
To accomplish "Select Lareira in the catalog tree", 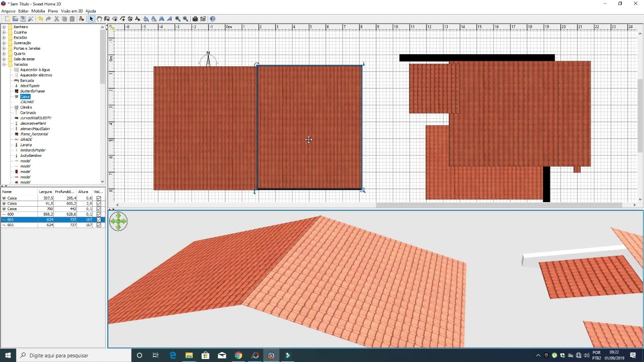I will [x=26, y=145].
